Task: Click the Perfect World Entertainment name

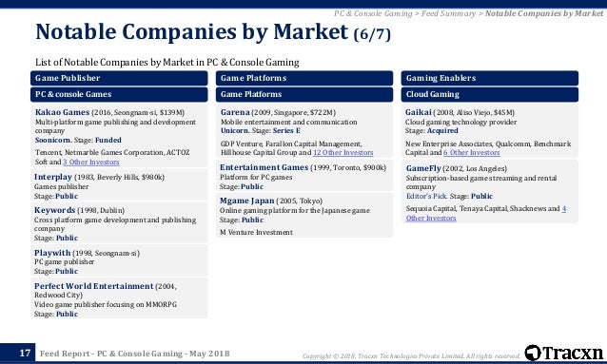Action: (93, 286)
